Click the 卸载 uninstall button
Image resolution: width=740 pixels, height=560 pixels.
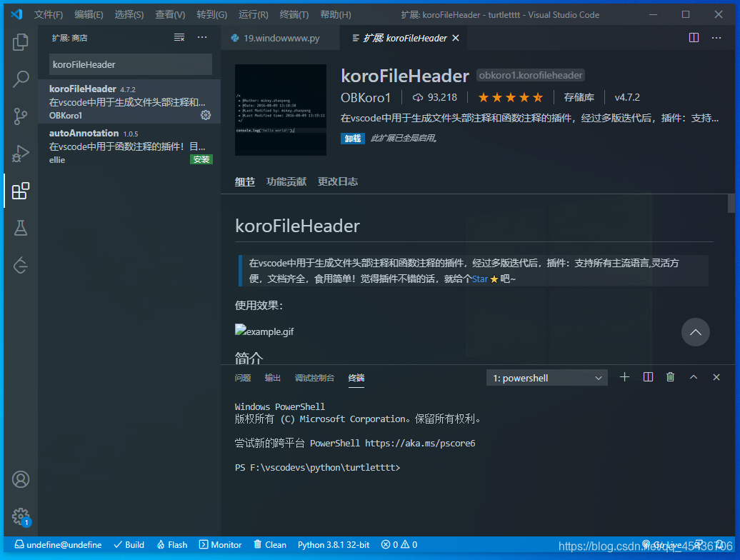point(353,139)
